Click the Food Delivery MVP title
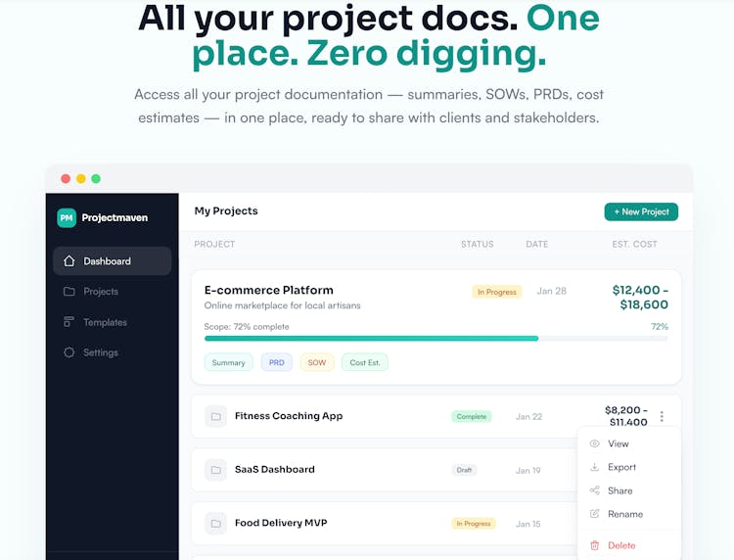Viewport: 734px width, 560px height. 281,523
